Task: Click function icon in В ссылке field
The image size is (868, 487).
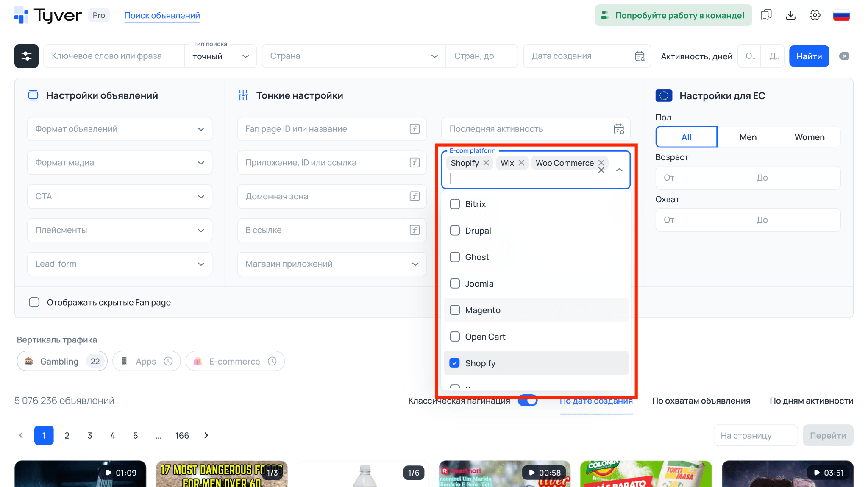Action: coord(415,230)
